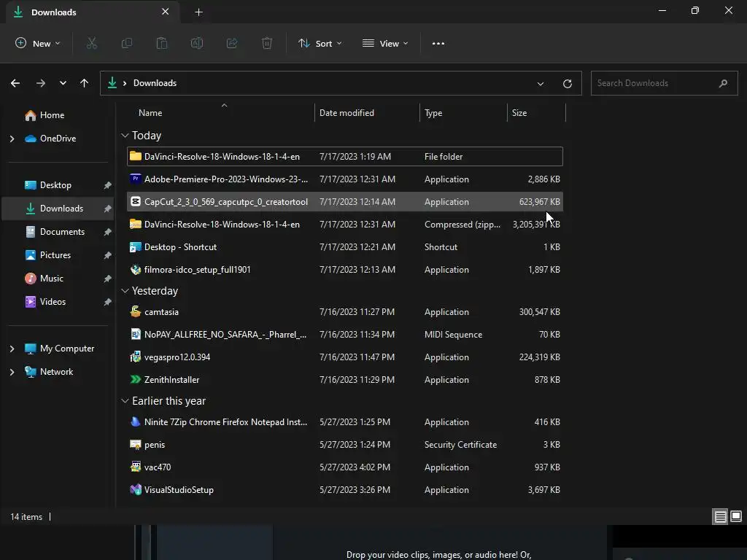
Task: Click the Search Downloads field
Action: coord(664,83)
